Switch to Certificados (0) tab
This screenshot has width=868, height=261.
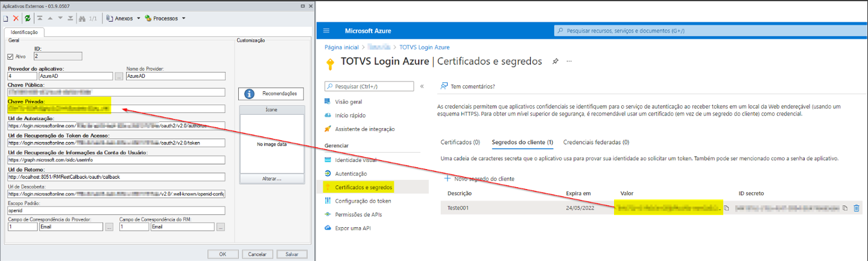click(x=460, y=143)
